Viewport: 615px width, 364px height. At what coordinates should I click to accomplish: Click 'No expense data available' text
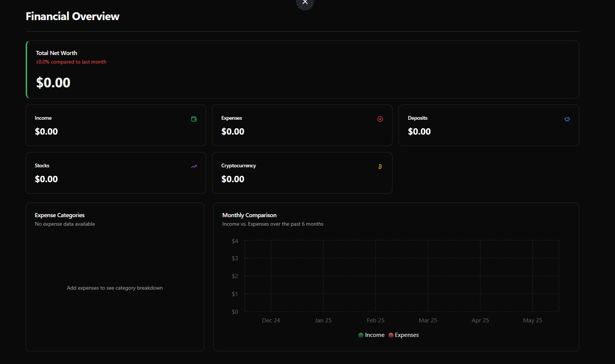(65, 224)
